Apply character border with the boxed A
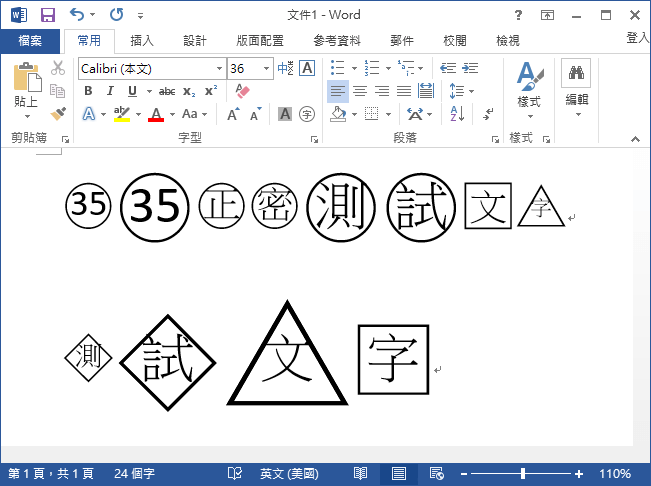Viewport: 651px width, 486px height. pyautogui.click(x=307, y=68)
